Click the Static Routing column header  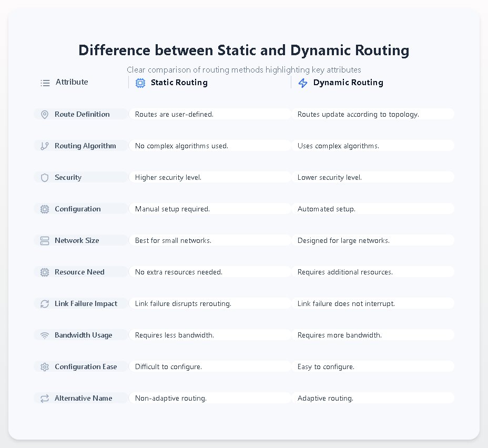(179, 83)
